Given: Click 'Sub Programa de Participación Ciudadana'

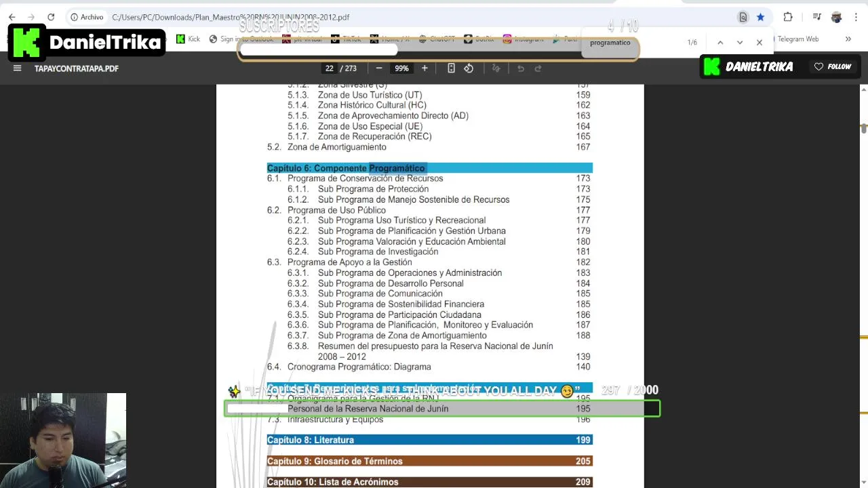Looking at the screenshot, I should point(399,314).
